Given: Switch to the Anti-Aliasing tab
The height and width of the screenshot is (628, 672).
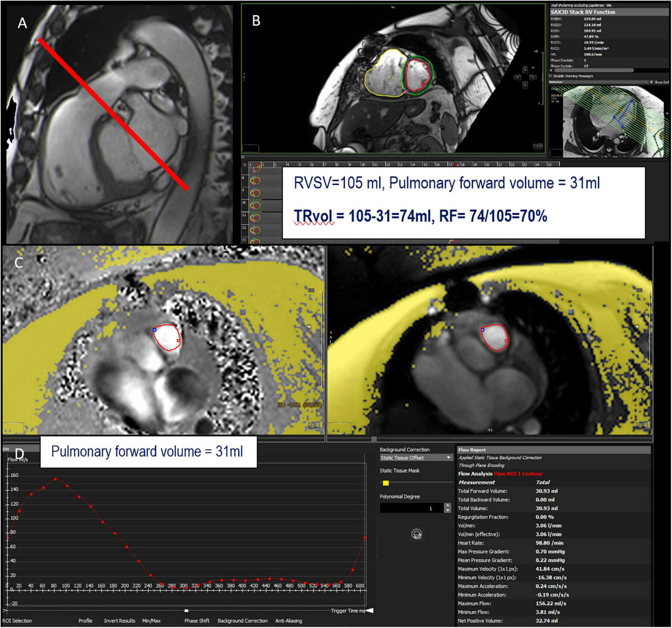Looking at the screenshot, I should [x=289, y=621].
